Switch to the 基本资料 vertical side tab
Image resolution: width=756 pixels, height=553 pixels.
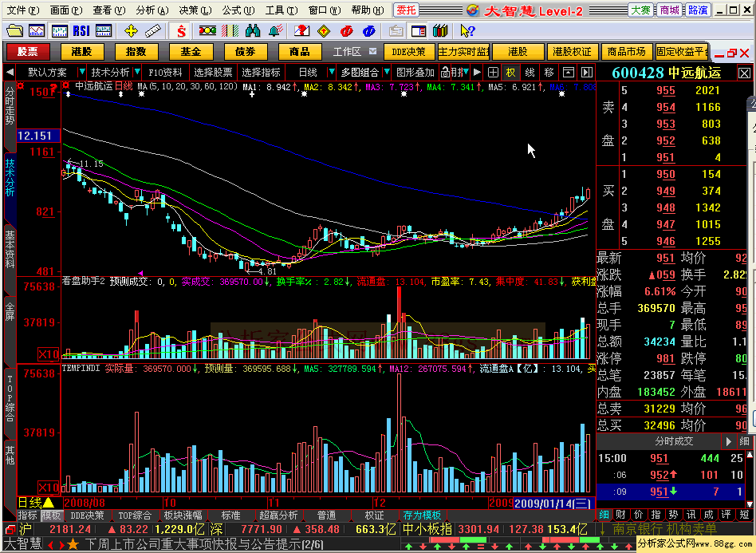(x=10, y=249)
